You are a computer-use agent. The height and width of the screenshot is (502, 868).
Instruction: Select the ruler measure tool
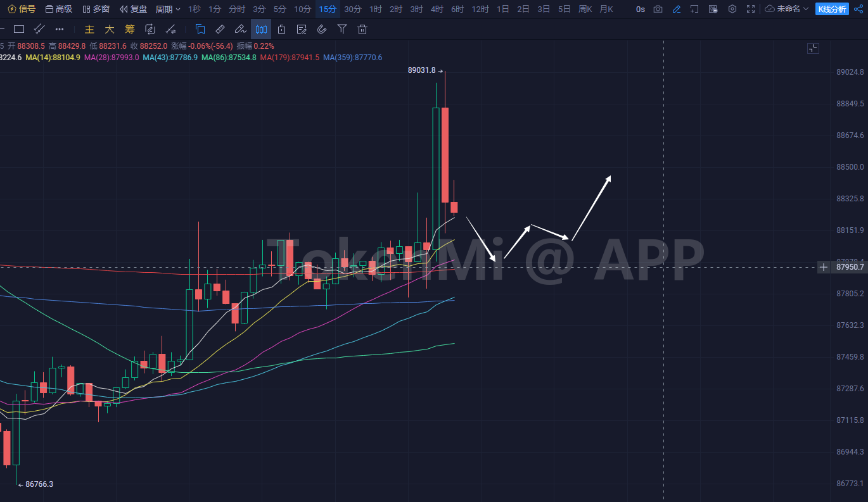tap(220, 29)
